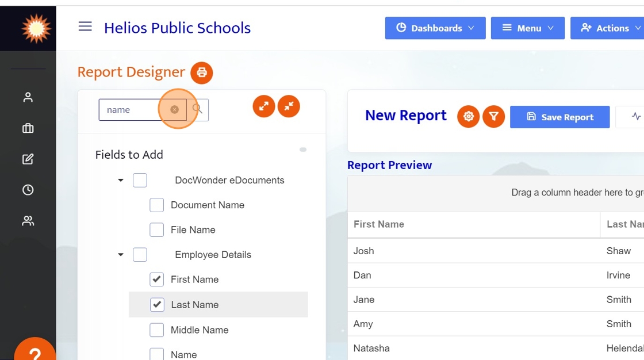
Task: Click the New Report title
Action: (x=406, y=116)
